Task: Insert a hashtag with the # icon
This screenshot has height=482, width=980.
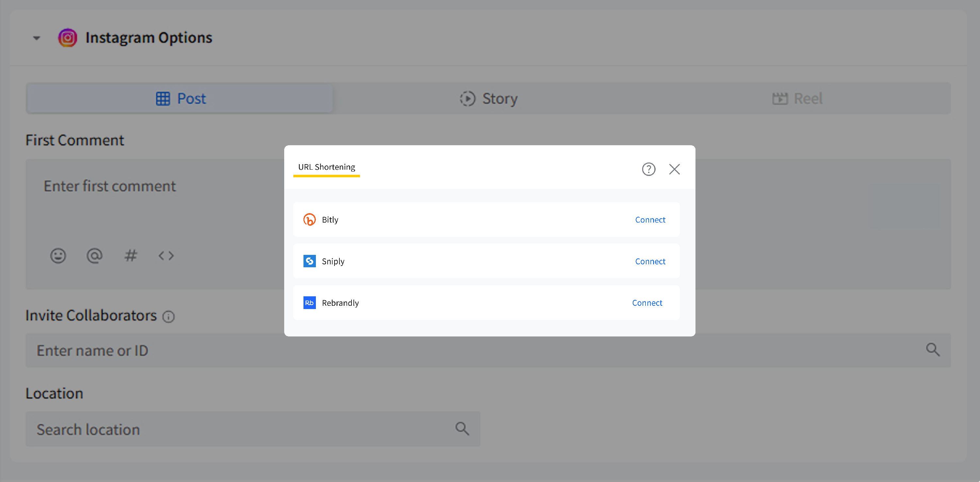Action: (x=130, y=256)
